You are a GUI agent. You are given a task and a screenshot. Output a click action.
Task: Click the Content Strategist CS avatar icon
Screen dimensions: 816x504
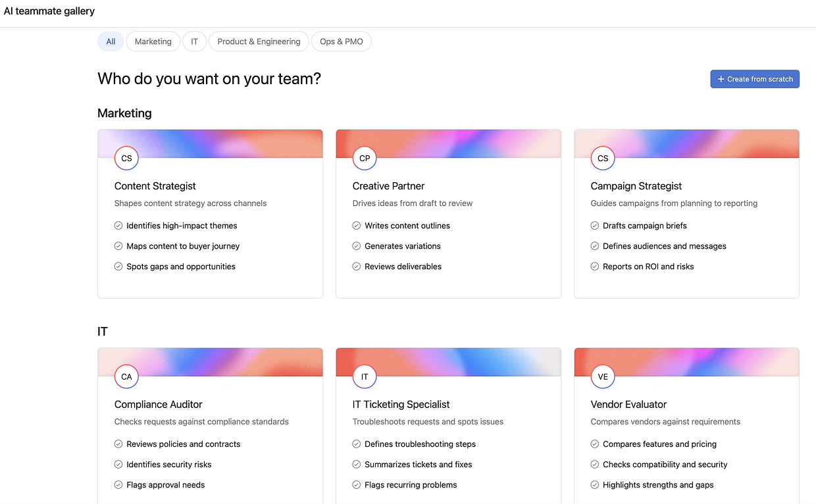[126, 159]
